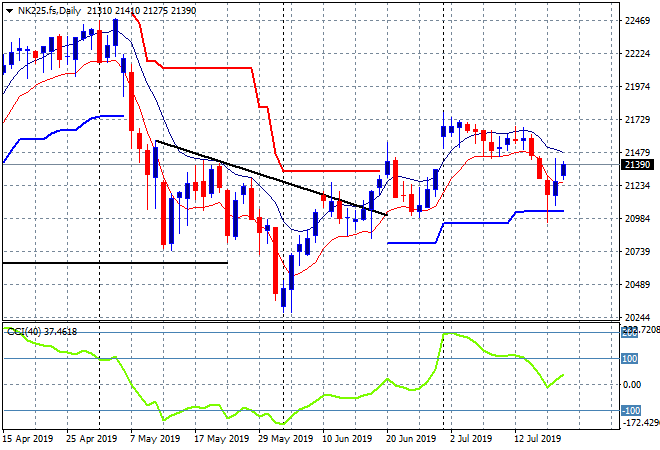The height and width of the screenshot is (450, 660).
Task: Click the 25 Apr 2019 date label
Action: [91, 439]
